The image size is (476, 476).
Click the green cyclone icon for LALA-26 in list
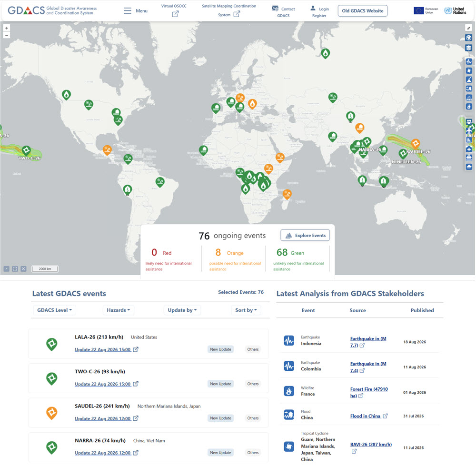[x=51, y=344]
